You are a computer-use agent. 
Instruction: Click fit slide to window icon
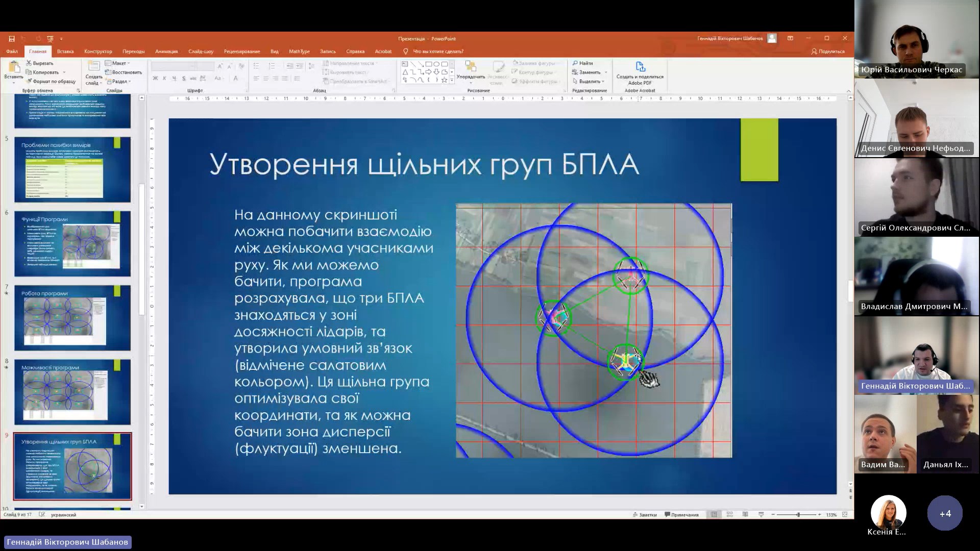click(845, 515)
